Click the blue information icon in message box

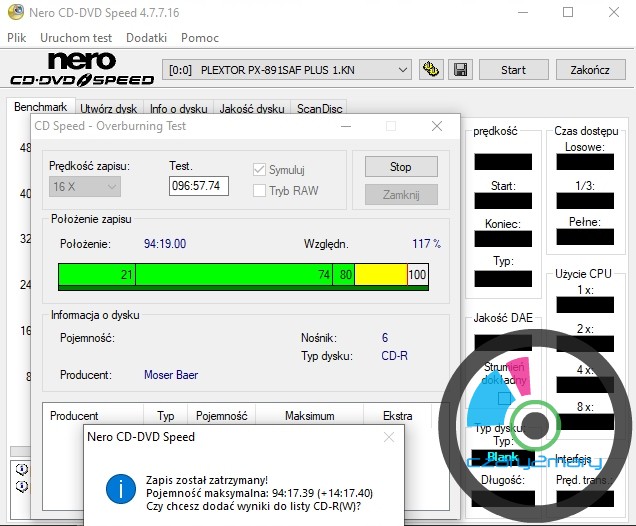[120, 488]
